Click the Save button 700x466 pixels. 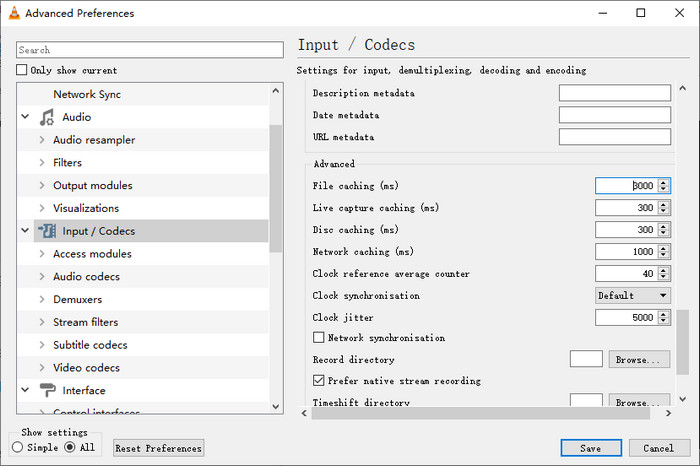pyautogui.click(x=591, y=448)
